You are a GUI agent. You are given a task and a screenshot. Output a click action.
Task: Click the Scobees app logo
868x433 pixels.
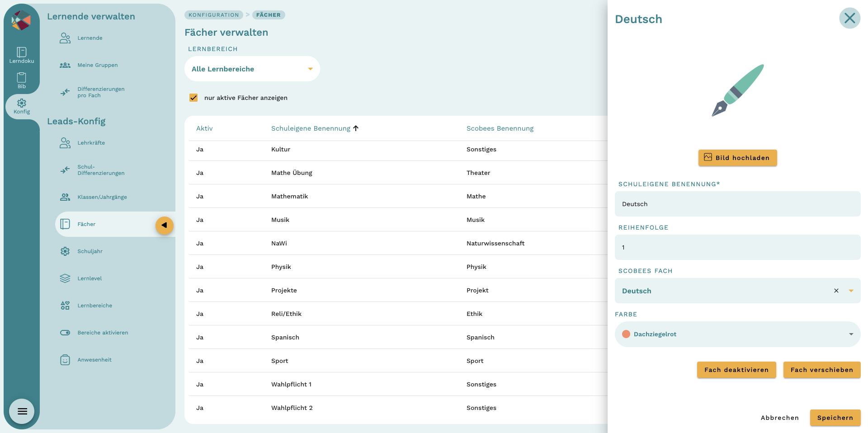click(21, 21)
